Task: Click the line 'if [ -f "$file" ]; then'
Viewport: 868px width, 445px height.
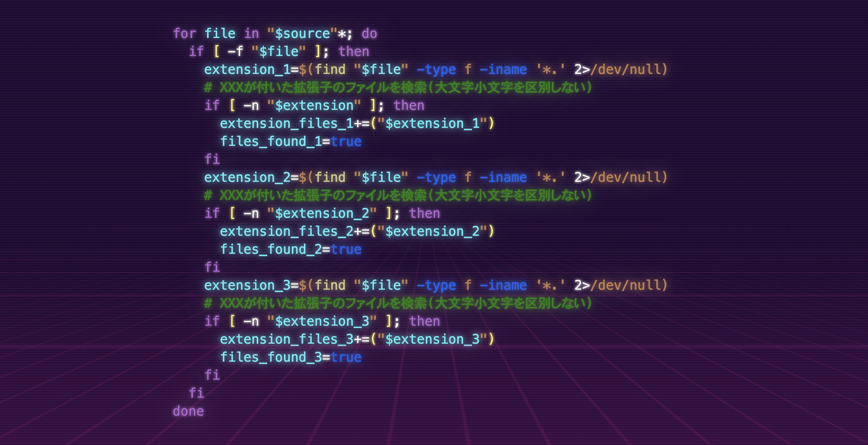Action: click(279, 52)
